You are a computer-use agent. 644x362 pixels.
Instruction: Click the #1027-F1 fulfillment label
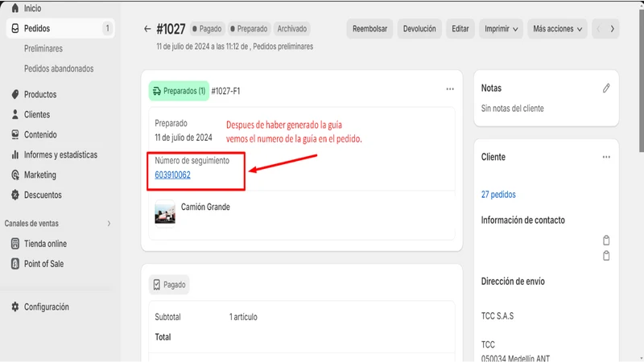coord(225,91)
